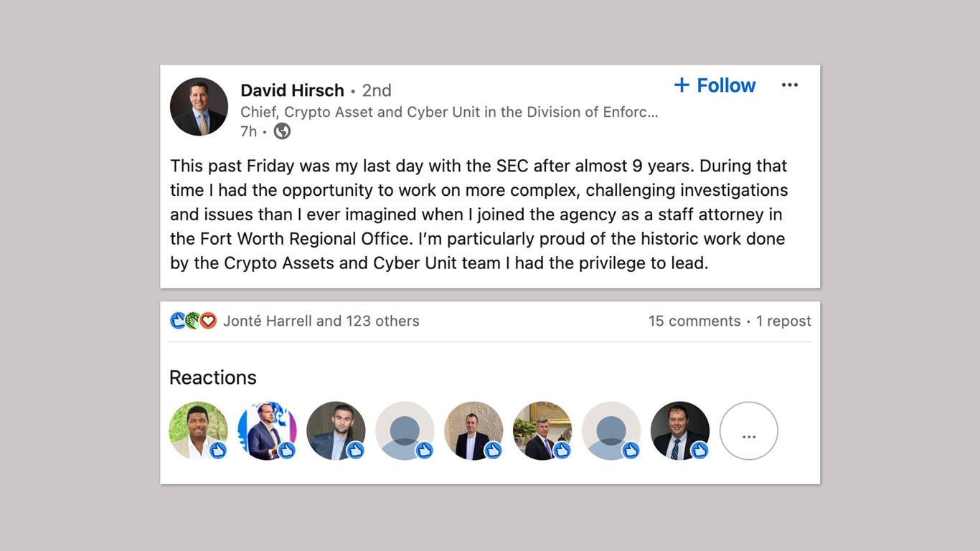The image size is (980, 551).
Task: Open the post overflow options menu
Action: pyautogui.click(x=789, y=85)
